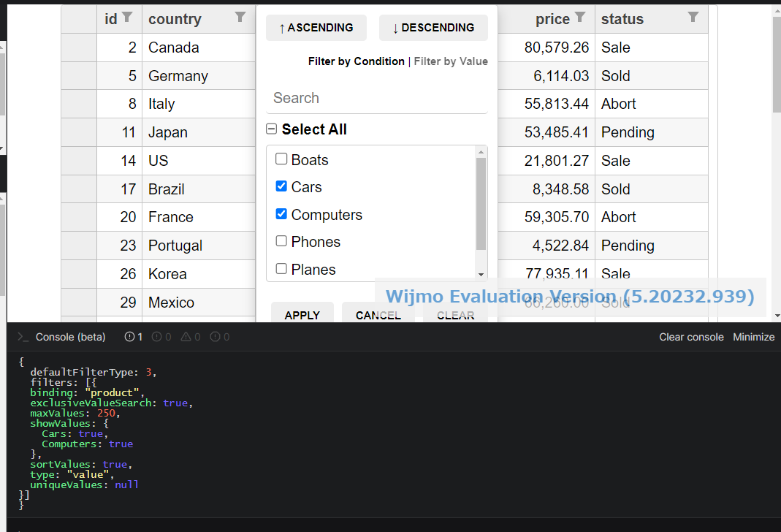781x532 pixels.
Task: Toggle the Select All checkbox
Action: click(x=272, y=129)
